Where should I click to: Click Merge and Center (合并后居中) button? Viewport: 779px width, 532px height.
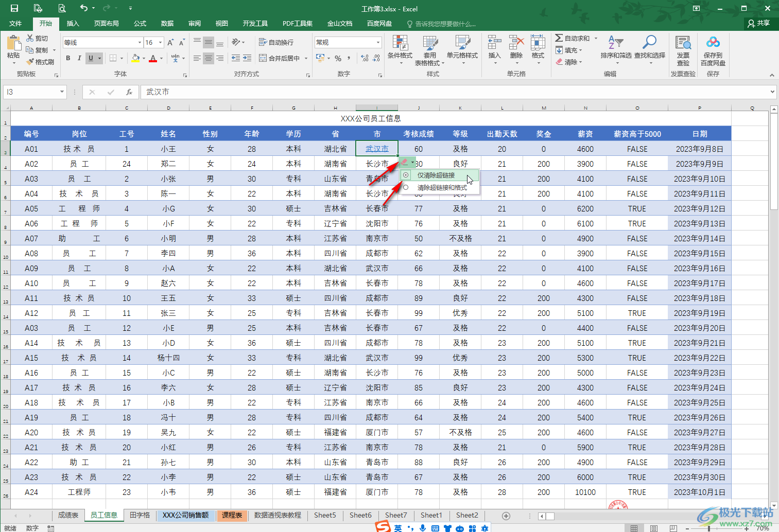coord(280,58)
